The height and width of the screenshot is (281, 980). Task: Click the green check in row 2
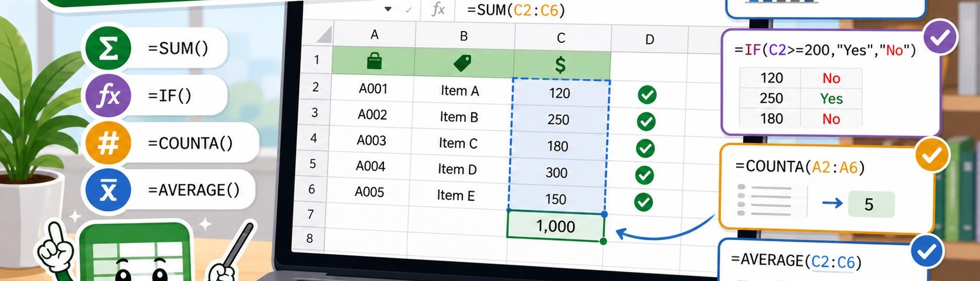(647, 95)
